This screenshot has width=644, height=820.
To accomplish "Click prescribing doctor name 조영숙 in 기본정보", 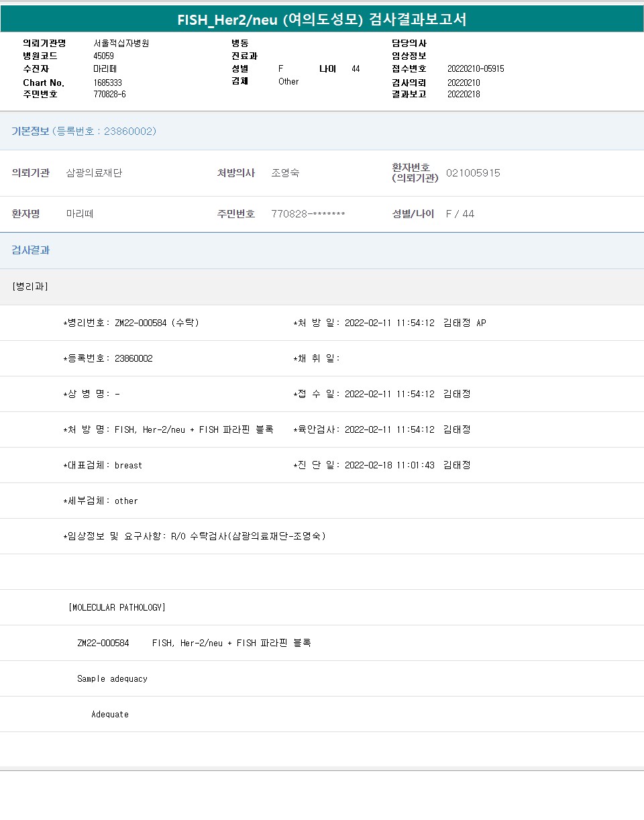I will 285,173.
